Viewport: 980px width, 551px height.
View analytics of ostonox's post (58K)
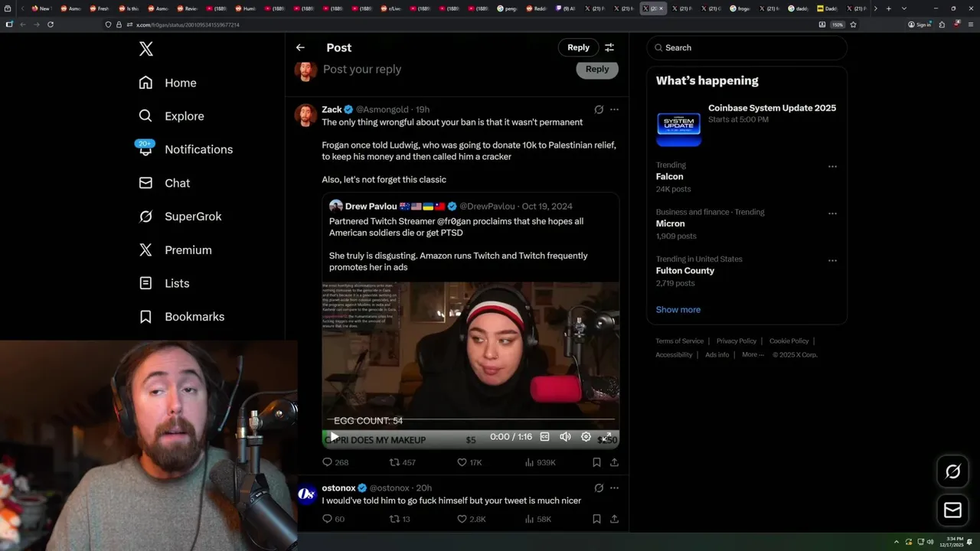pyautogui.click(x=538, y=519)
